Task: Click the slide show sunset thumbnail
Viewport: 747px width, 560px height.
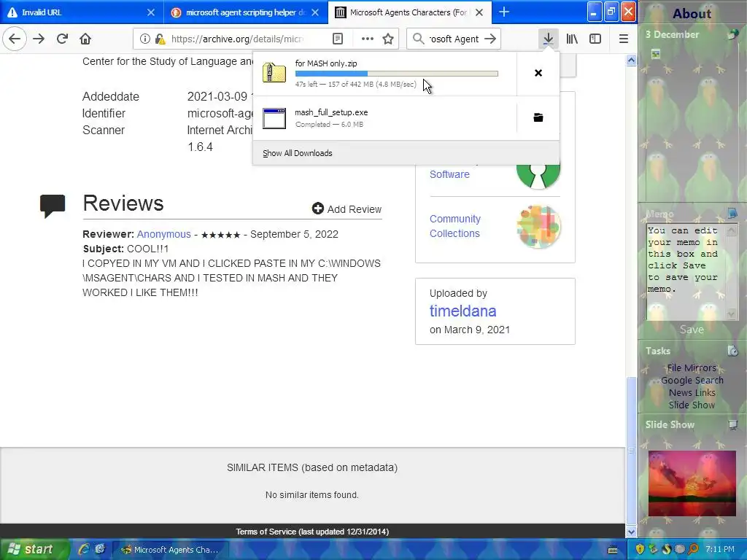Action: (x=692, y=483)
